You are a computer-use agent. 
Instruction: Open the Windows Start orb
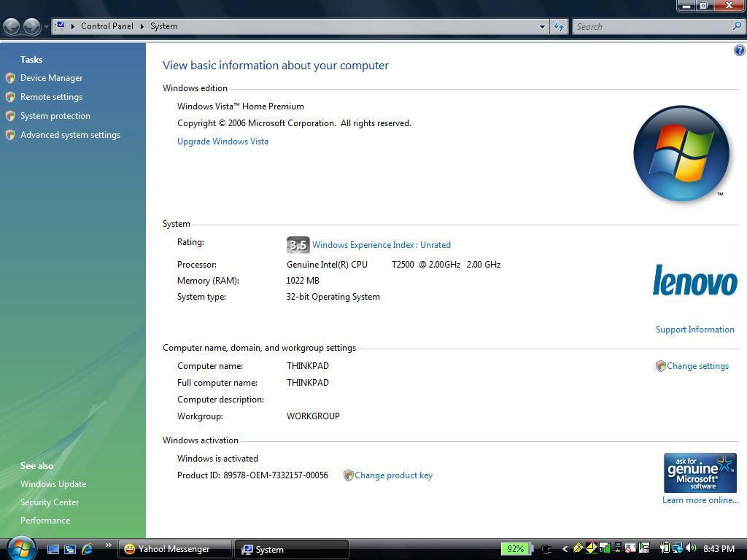20,548
